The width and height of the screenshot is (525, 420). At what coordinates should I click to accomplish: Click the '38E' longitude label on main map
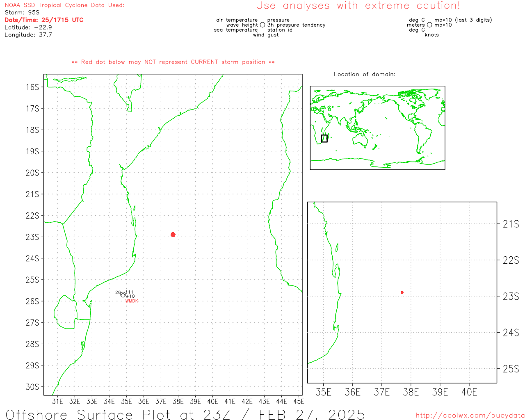(x=178, y=401)
